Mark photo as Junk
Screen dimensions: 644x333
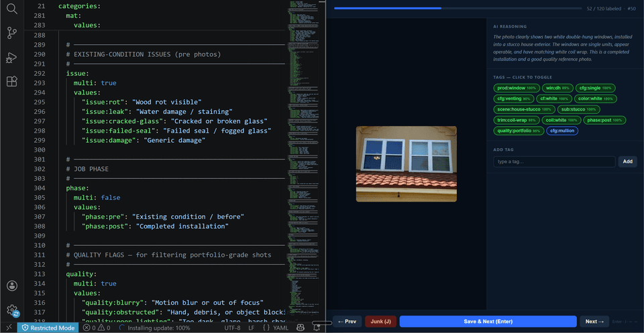[380, 322]
